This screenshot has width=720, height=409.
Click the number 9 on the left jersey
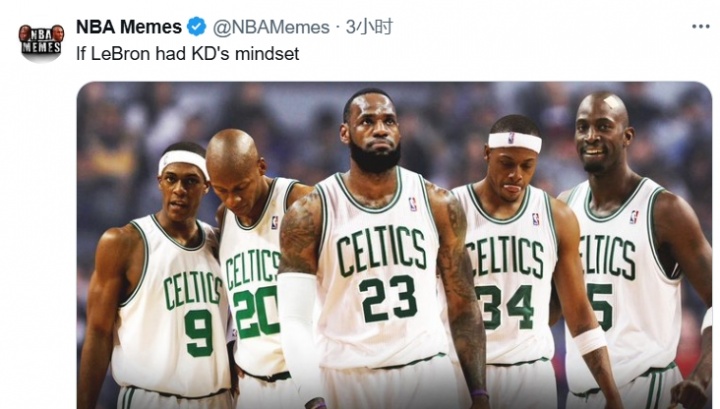pyautogui.click(x=199, y=334)
